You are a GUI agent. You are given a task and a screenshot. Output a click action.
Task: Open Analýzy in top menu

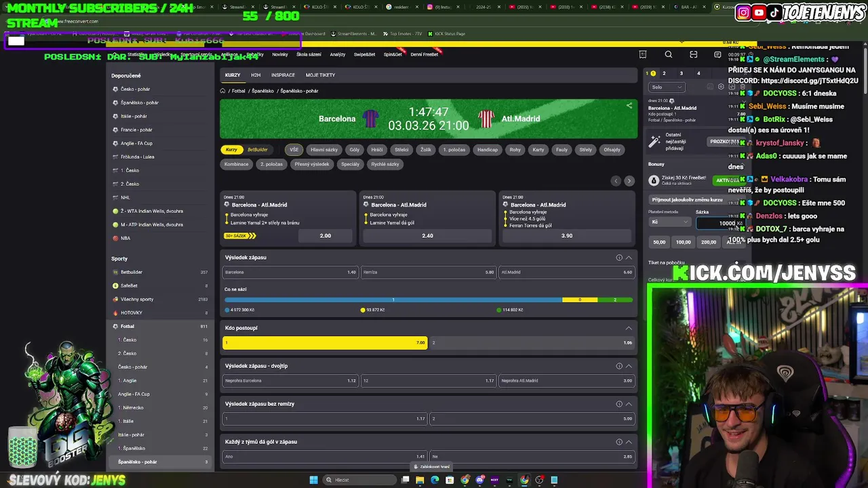338,54
